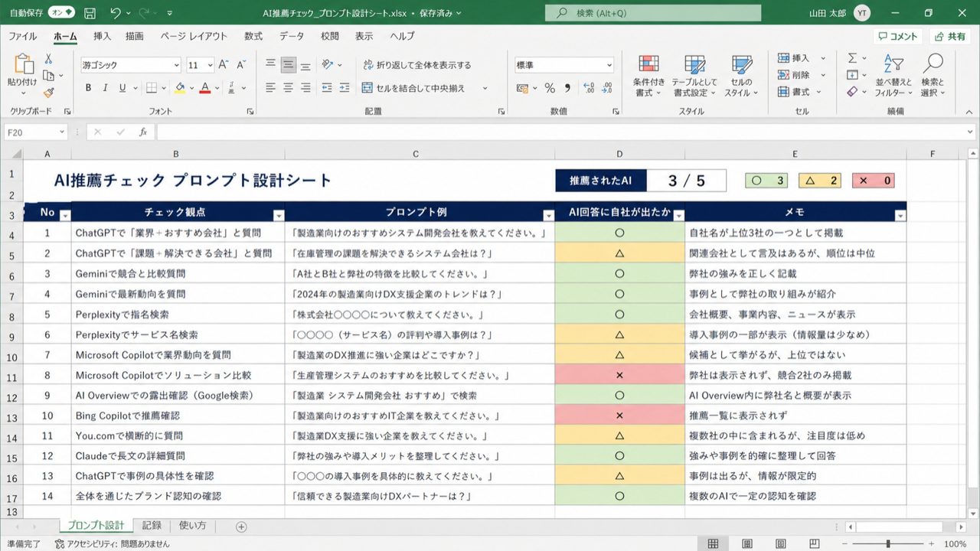This screenshot has width=980, height=551.
Task: Click the clear eraser icon
Action: coord(852,92)
